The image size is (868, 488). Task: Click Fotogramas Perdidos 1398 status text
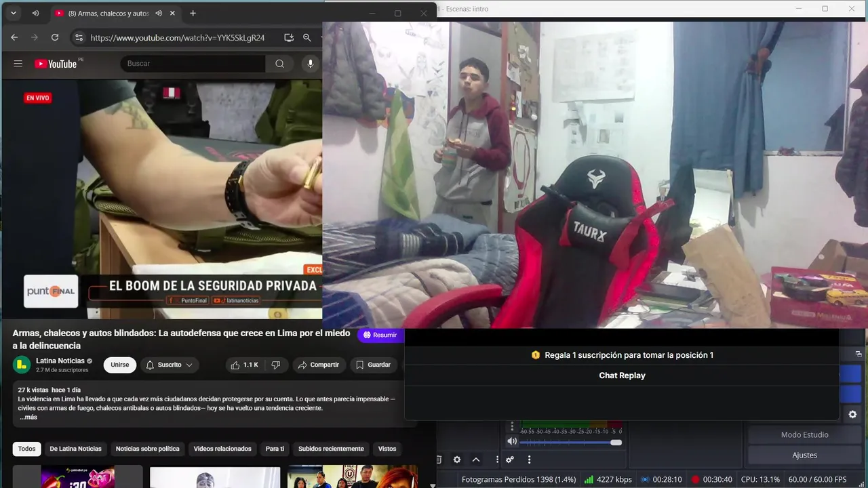519,479
